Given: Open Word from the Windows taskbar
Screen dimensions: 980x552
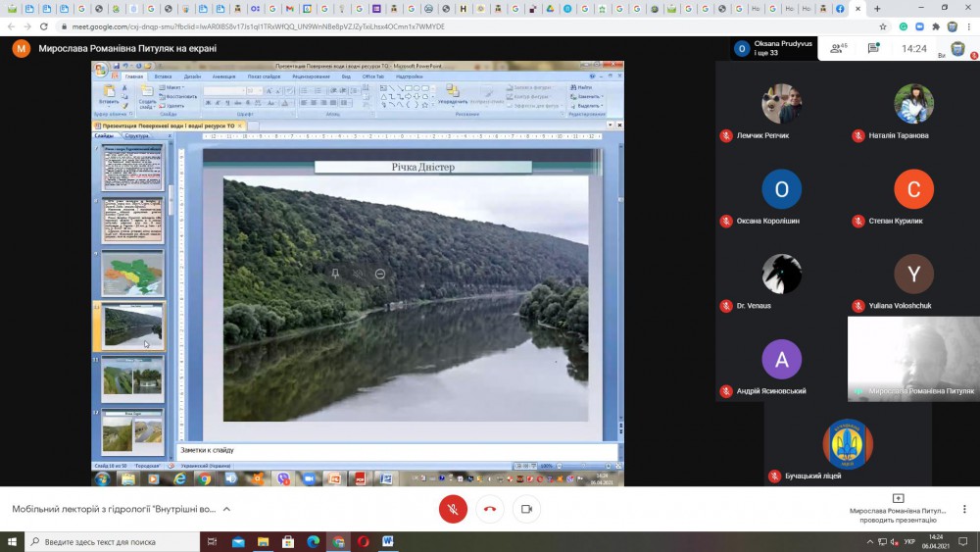Looking at the screenshot, I should [x=388, y=541].
